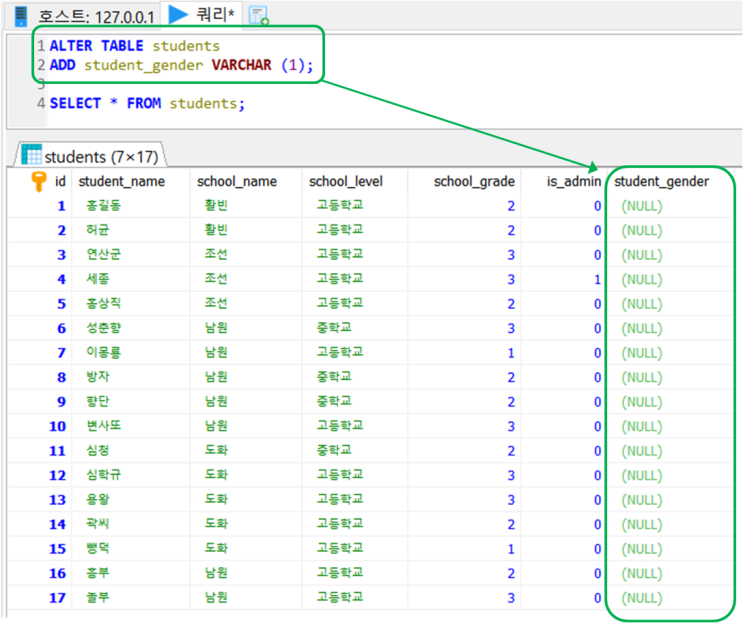Click the (NULL) gender cell in row 1
This screenshot has height=623, width=743.
coord(642,206)
